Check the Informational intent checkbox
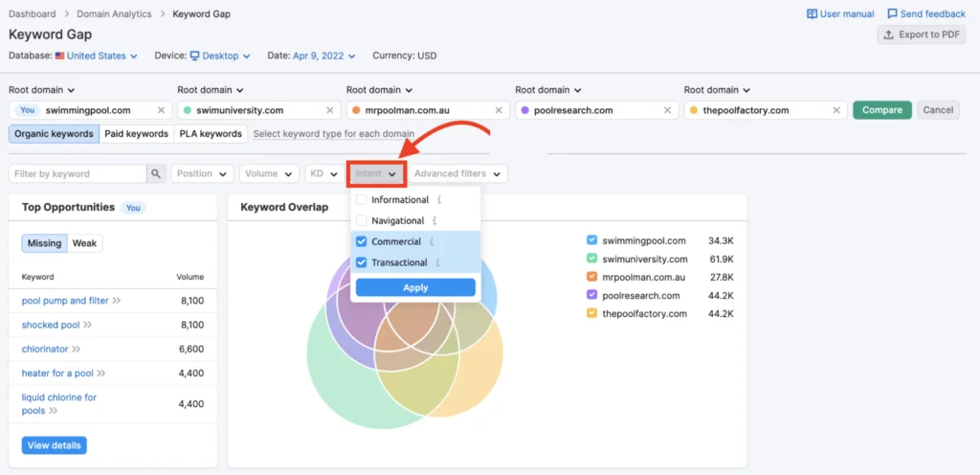 [x=361, y=200]
